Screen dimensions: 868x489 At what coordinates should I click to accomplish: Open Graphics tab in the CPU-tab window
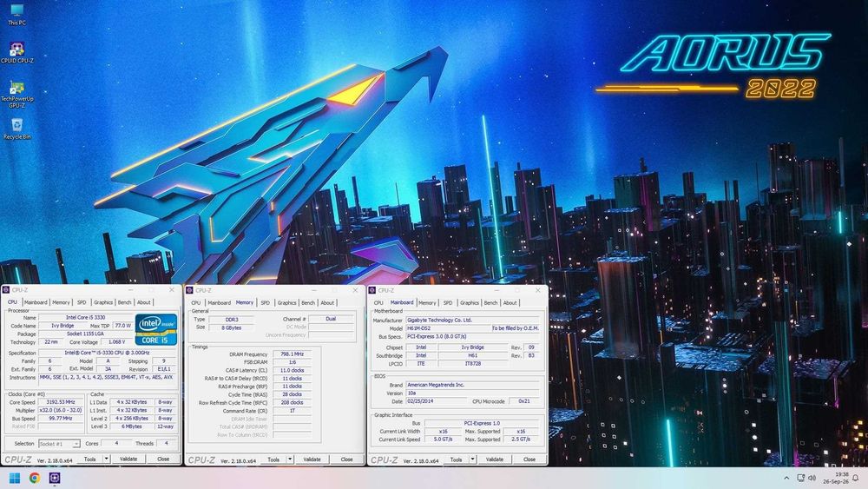tap(103, 302)
